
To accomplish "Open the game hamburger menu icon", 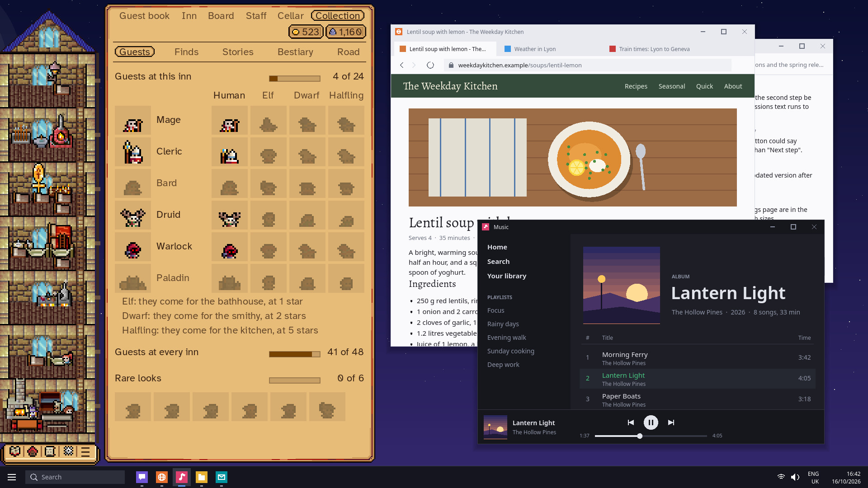I will (85, 451).
